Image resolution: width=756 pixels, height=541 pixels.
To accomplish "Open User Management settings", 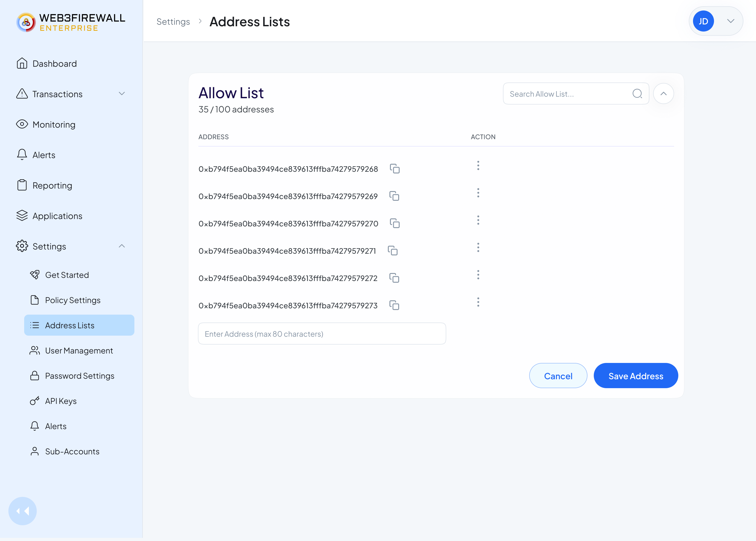I will click(x=79, y=351).
